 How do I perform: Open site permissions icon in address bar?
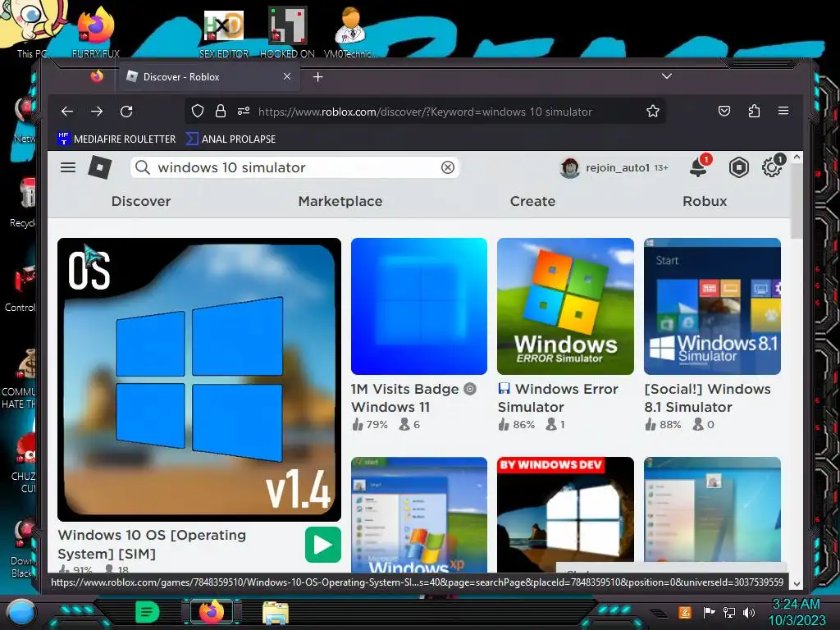(x=244, y=112)
